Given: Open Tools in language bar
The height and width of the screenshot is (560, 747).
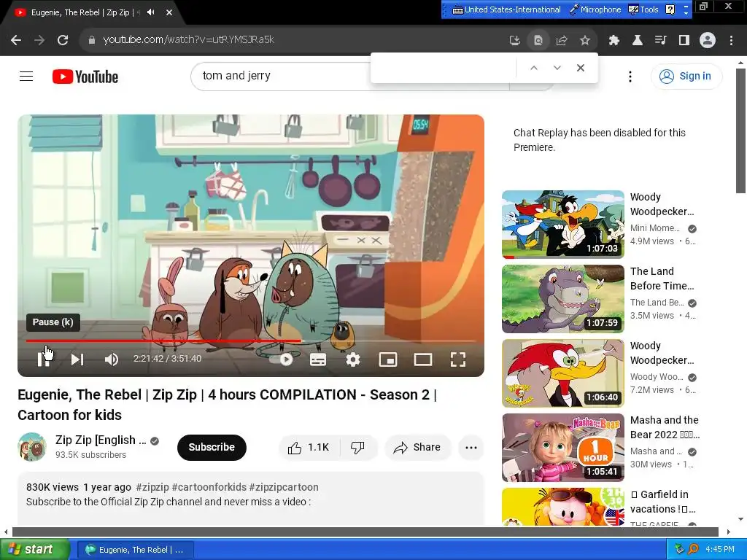Looking at the screenshot, I should point(643,9).
